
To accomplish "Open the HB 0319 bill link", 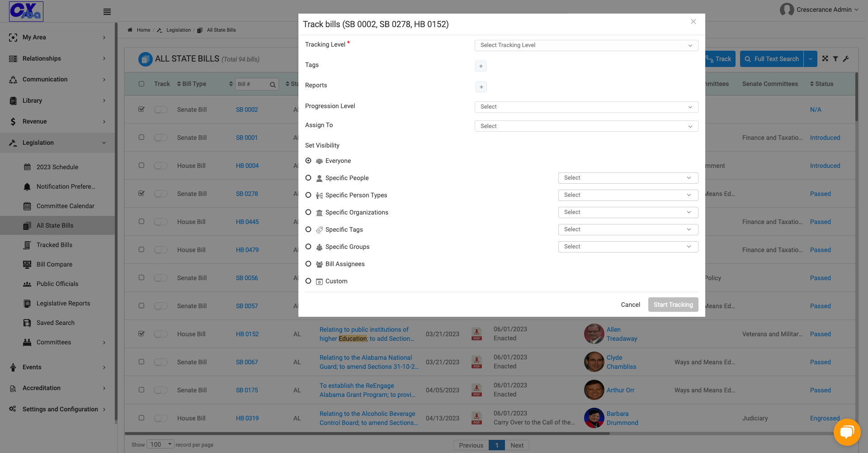I will [x=247, y=418].
